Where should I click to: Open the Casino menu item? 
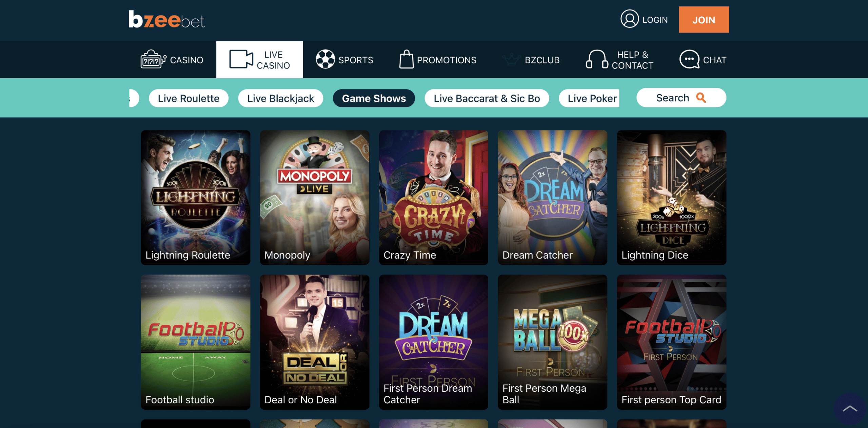pos(172,60)
